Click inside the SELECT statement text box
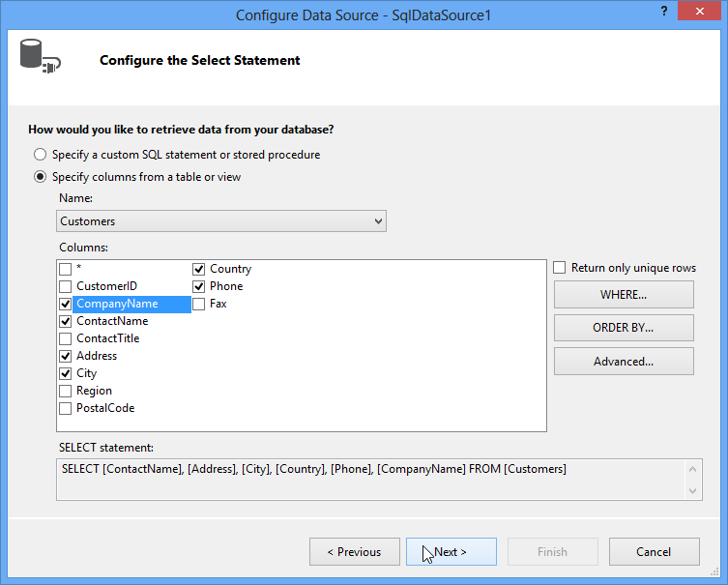 point(370,480)
